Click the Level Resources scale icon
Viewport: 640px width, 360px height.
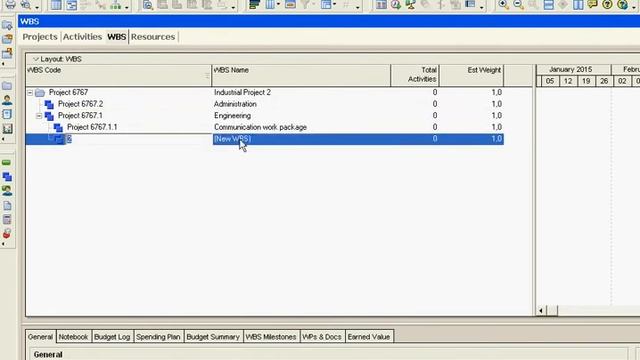pyautogui.click(x=411, y=5)
